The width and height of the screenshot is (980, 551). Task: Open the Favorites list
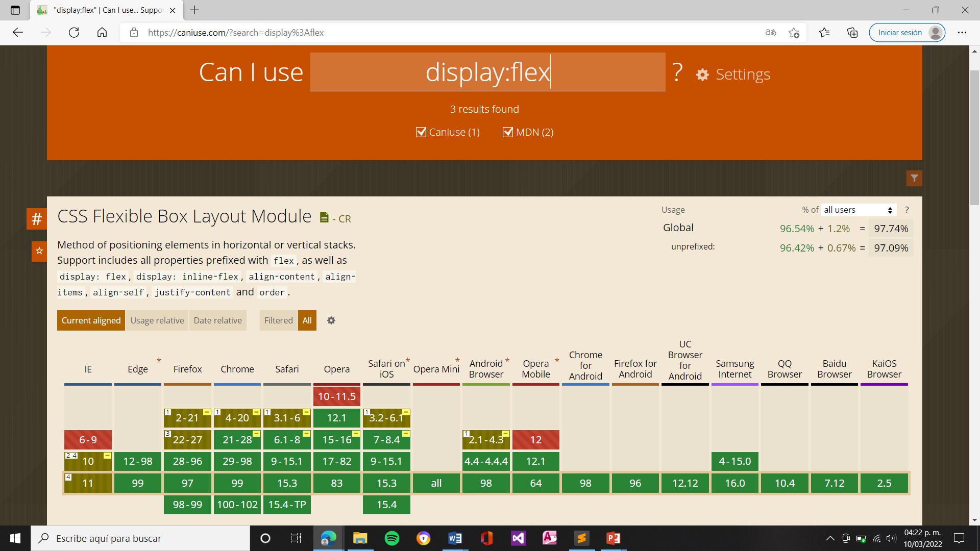(x=824, y=33)
